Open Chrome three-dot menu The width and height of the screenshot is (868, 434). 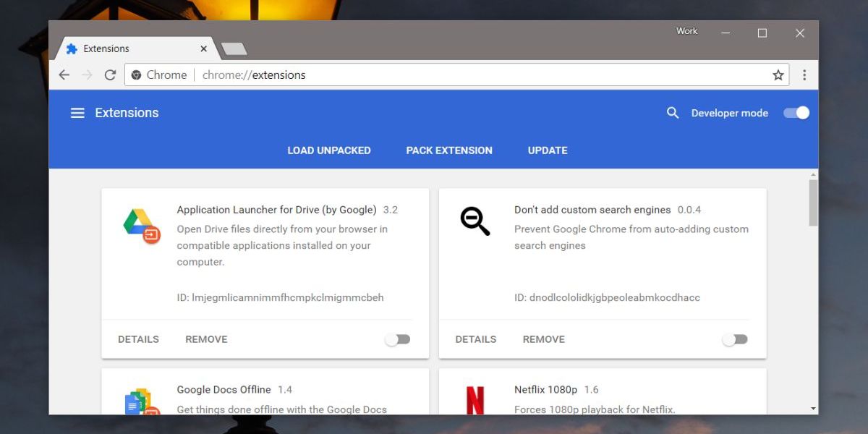pos(804,75)
